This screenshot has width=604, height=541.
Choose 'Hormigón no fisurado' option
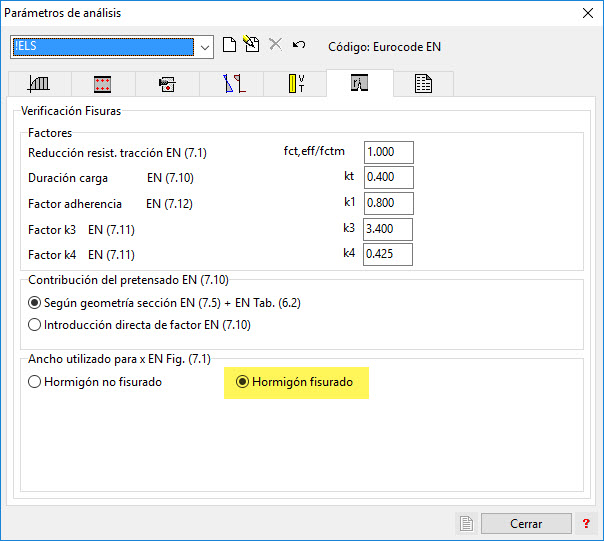click(x=35, y=381)
